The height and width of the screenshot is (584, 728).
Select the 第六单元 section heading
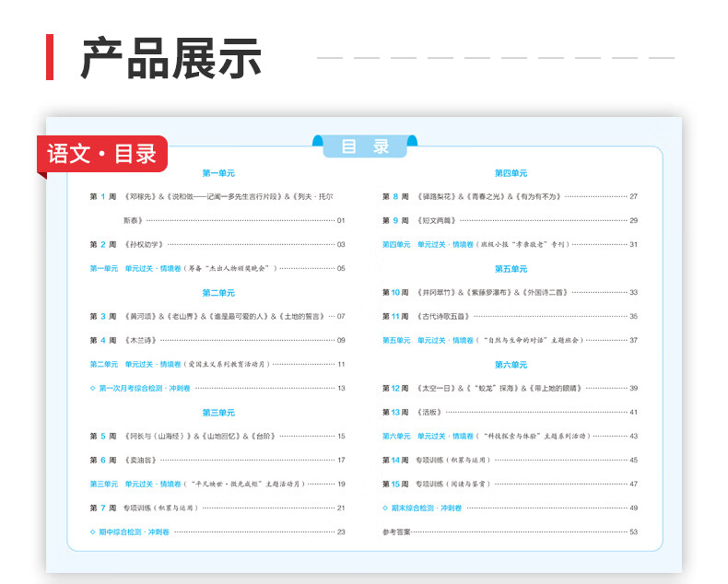(x=511, y=365)
